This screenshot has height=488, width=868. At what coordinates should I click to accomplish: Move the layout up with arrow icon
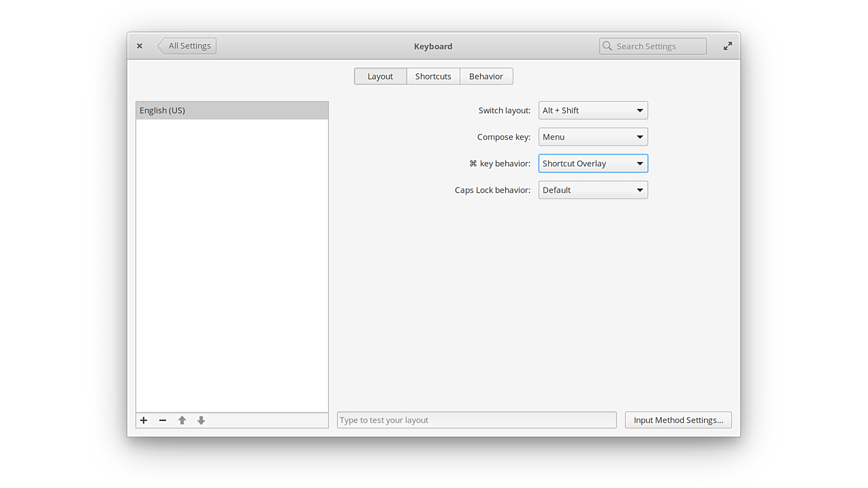[182, 421]
